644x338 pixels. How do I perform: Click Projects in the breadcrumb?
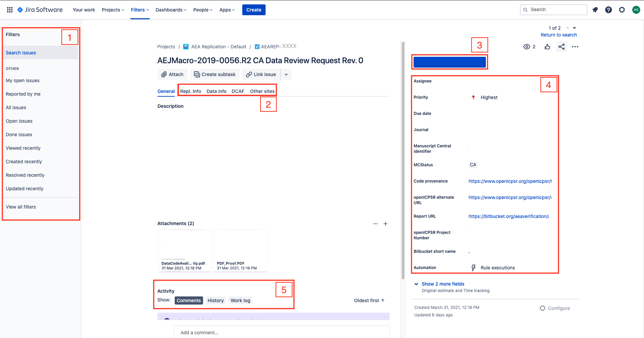[x=166, y=47]
